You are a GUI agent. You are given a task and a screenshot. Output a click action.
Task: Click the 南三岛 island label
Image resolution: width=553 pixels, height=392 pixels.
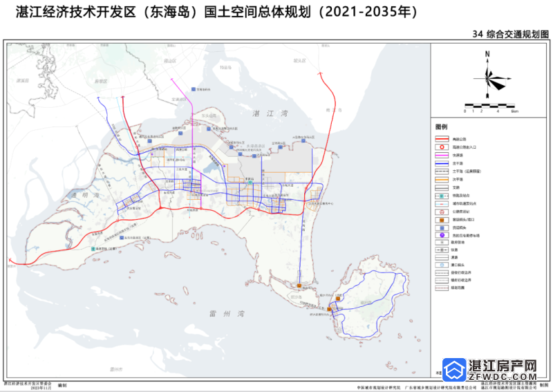tap(334, 110)
